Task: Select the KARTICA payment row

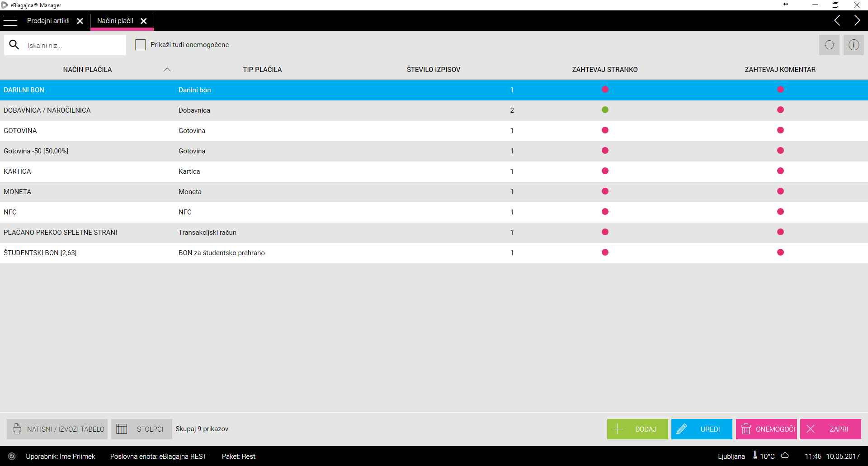Action: (181, 171)
